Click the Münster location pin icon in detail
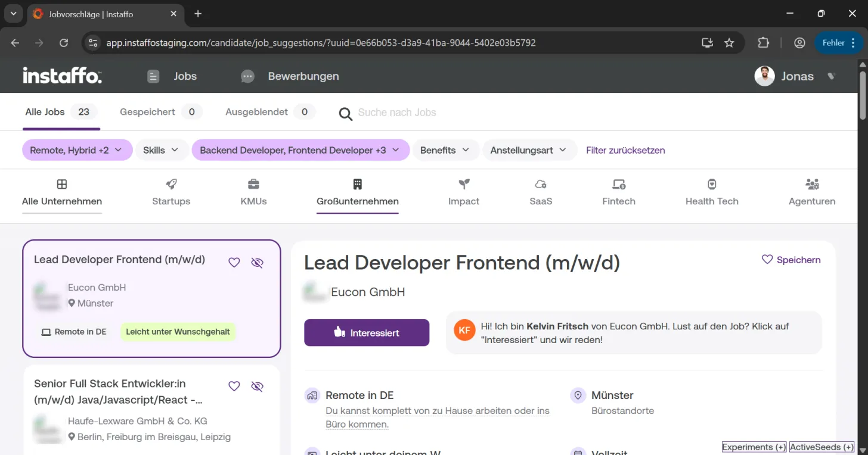Viewport: 868px width, 455px height. (577, 395)
